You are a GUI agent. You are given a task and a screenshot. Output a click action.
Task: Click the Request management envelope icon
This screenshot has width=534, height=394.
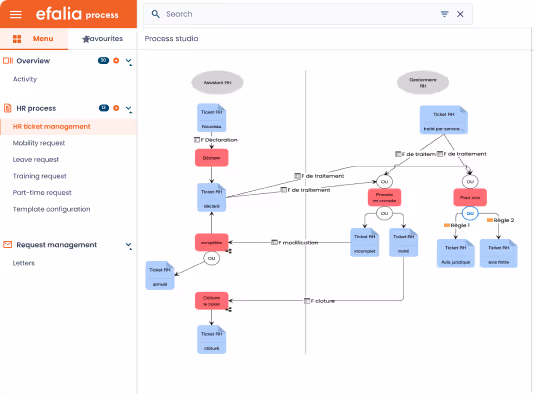pos(7,245)
